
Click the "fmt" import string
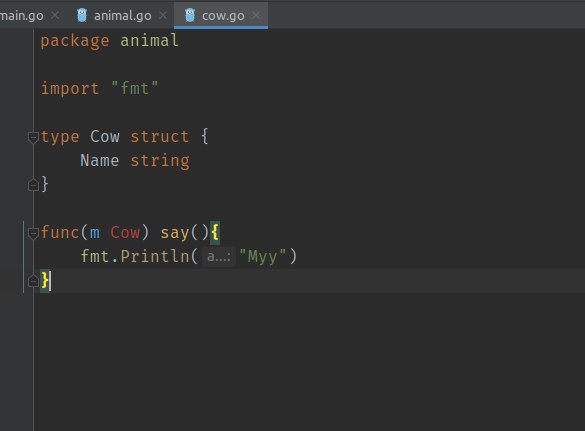click(x=135, y=88)
